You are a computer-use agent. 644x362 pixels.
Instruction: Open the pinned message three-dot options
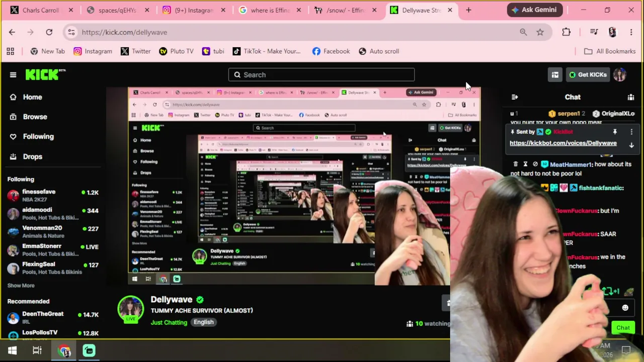point(631,132)
